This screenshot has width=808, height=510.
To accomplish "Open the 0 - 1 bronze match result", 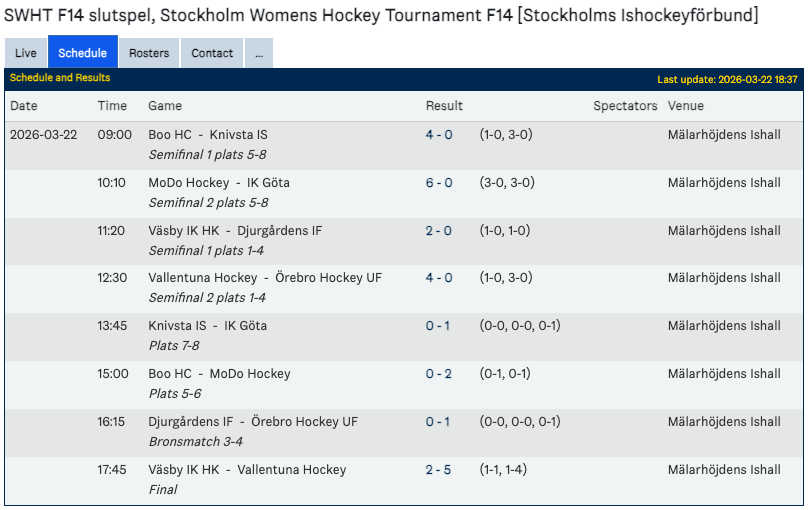I will [439, 422].
